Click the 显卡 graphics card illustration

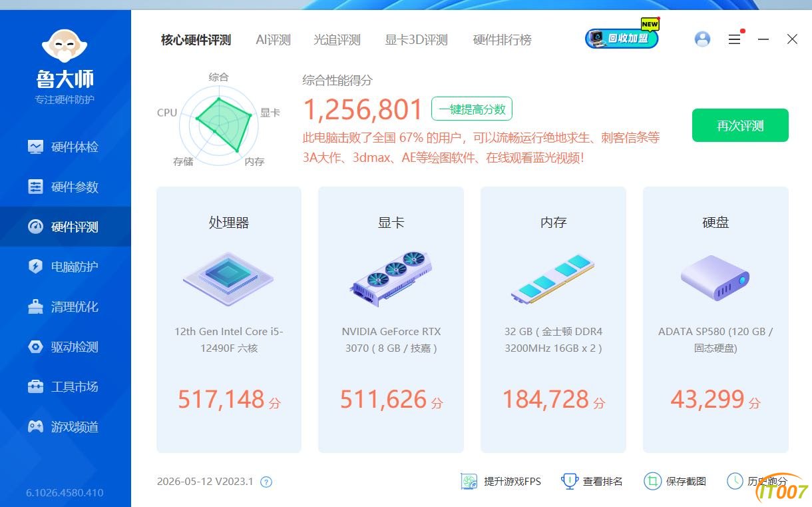(x=391, y=278)
